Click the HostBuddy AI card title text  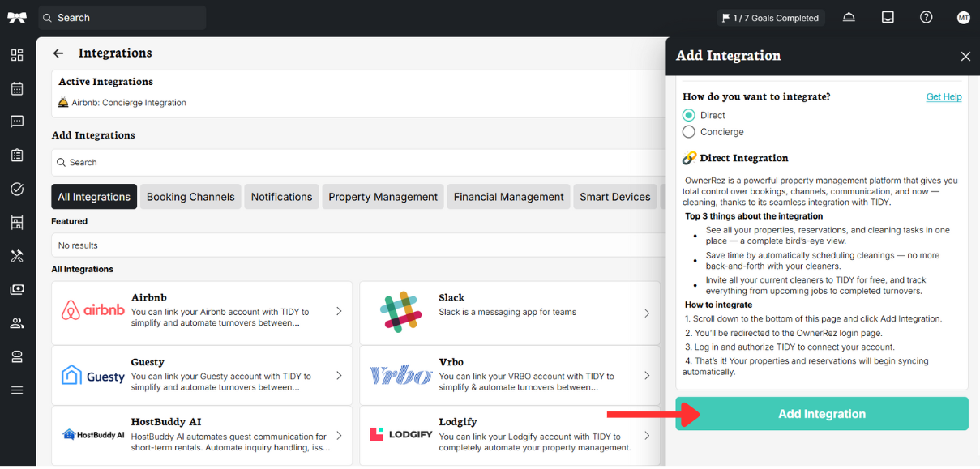[166, 422]
